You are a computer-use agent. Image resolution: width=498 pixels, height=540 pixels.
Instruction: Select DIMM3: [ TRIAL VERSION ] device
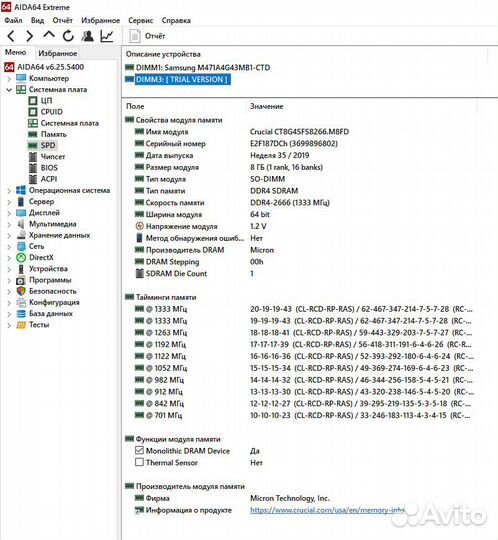click(x=178, y=80)
